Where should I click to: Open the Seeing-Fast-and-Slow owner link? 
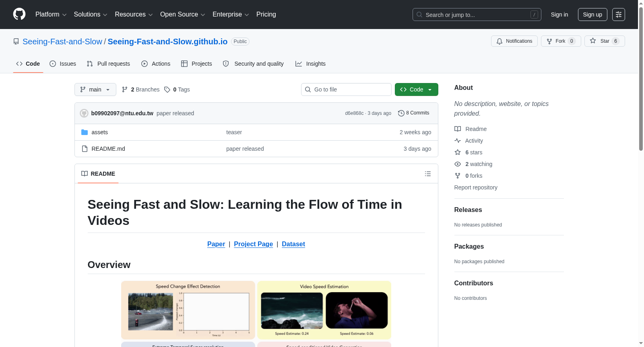(x=62, y=42)
